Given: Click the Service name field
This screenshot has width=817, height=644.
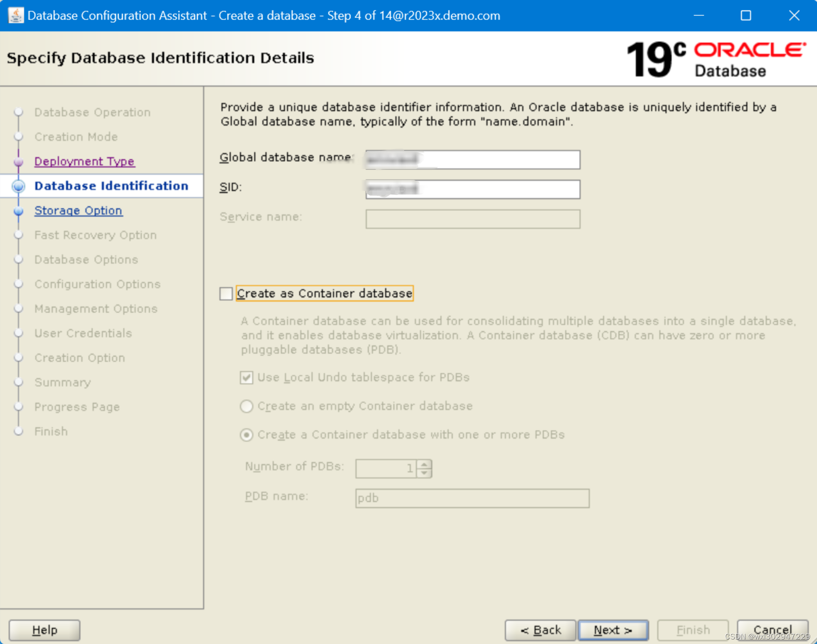Looking at the screenshot, I should [473, 219].
